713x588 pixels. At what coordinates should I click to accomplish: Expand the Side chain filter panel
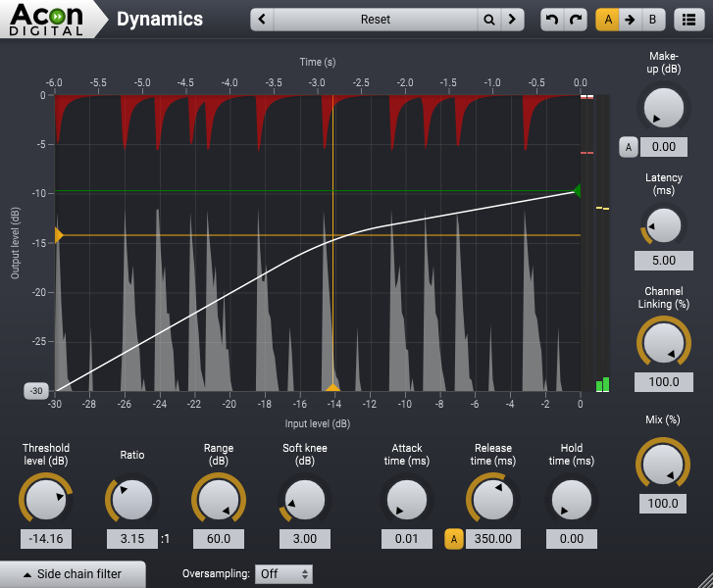[x=74, y=574]
